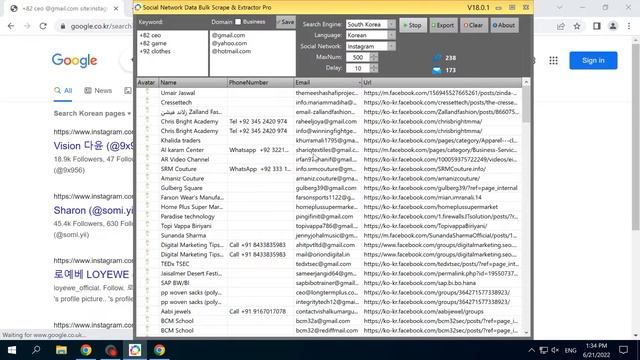
Task: Sort by the Email column header
Action: 327,82
